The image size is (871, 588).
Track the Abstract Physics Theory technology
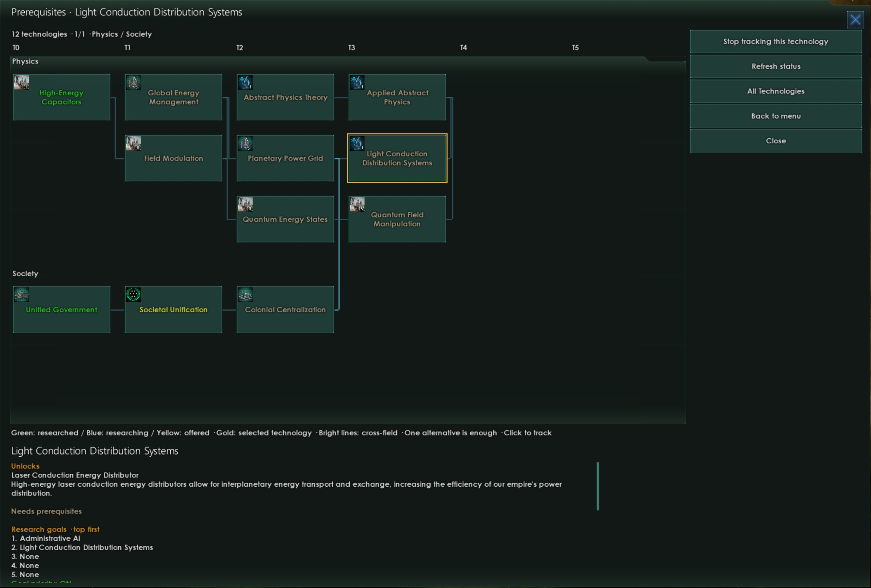[285, 97]
